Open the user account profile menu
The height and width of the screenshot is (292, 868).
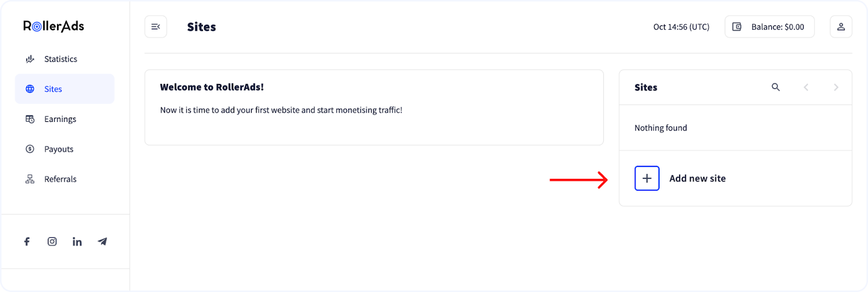click(x=841, y=27)
